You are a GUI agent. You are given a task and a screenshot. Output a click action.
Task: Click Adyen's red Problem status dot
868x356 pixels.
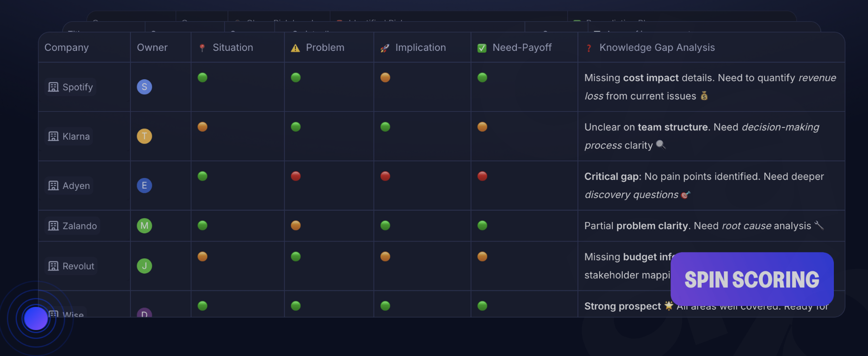[296, 176]
